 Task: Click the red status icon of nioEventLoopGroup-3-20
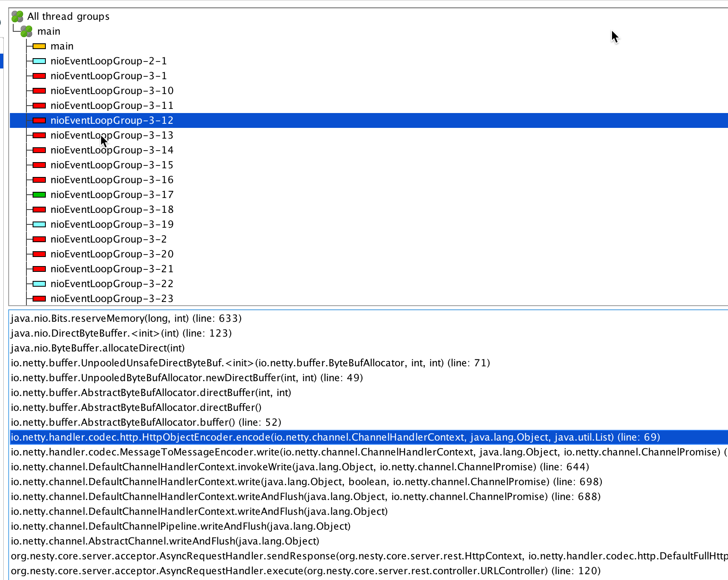39,254
